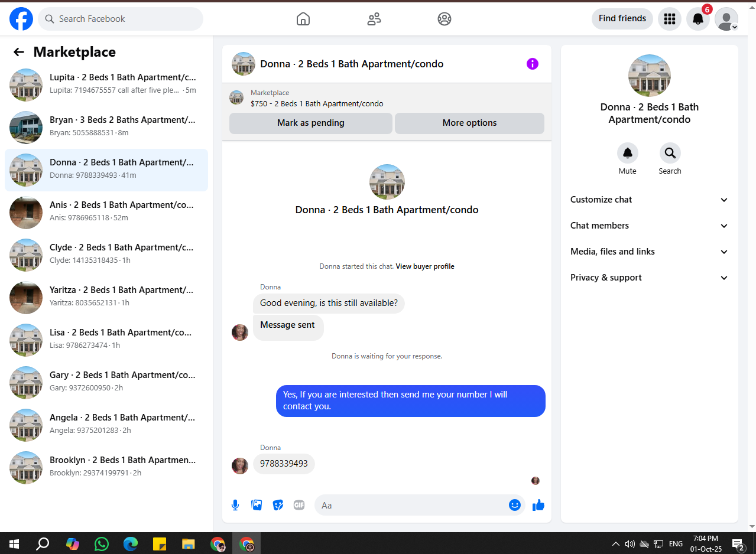This screenshot has width=756, height=554.
Task: Click the Facebook logo icon
Action: 21,19
